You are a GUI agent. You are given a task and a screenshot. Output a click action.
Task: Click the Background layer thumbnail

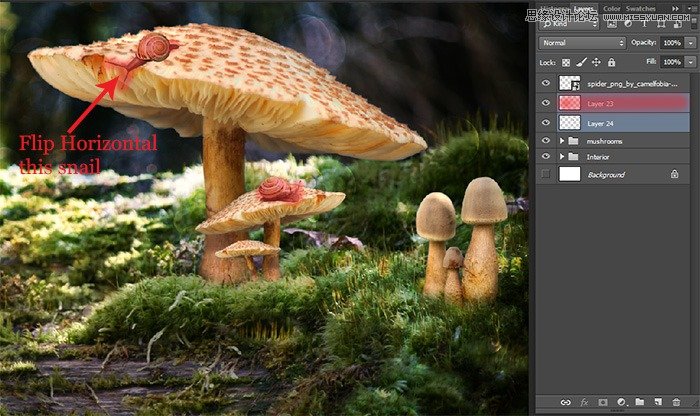point(570,175)
